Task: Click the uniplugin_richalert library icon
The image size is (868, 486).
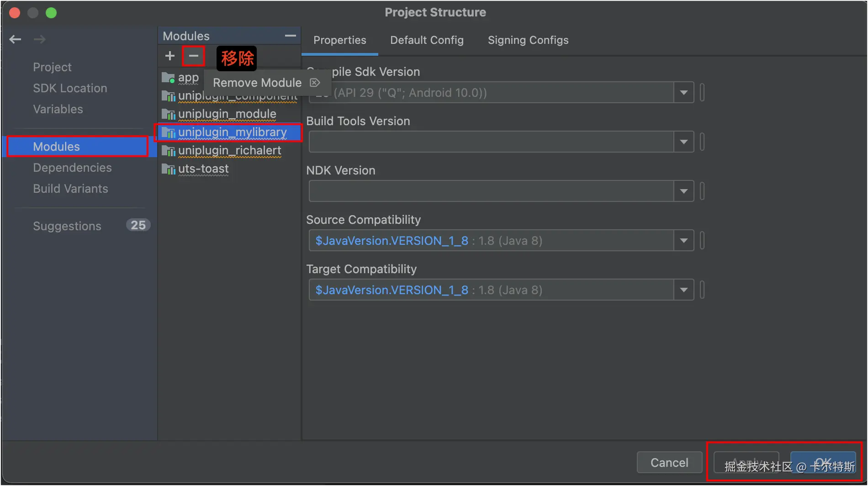Action: click(x=168, y=151)
